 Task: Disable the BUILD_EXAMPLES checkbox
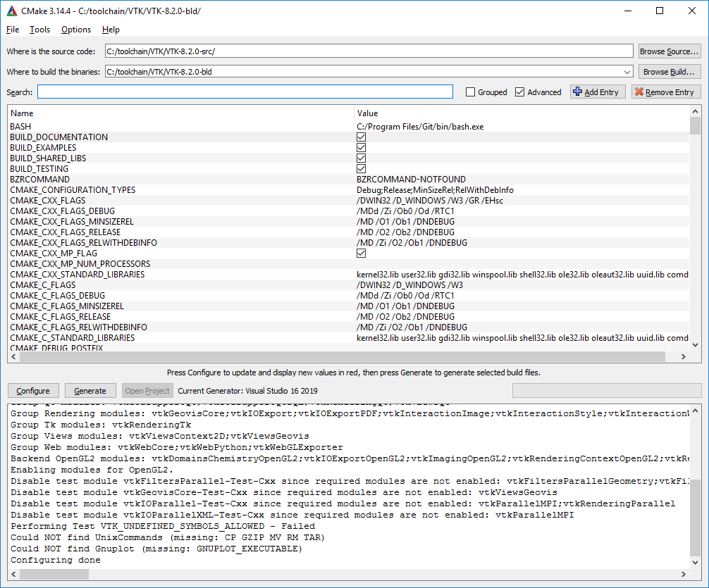[x=361, y=148]
